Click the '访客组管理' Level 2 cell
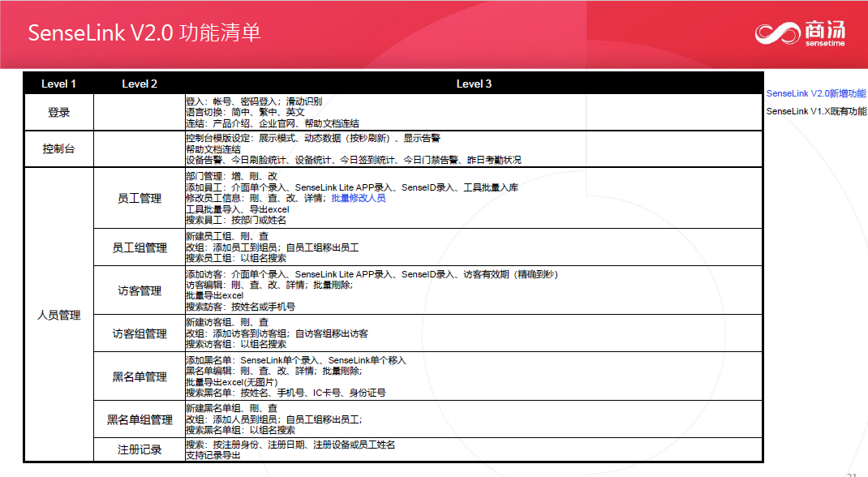Viewport: 868px width, 477px height. pos(140,333)
